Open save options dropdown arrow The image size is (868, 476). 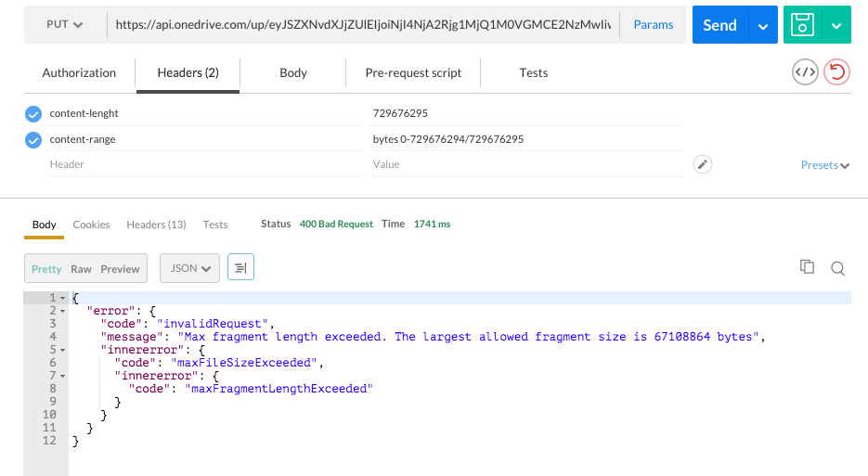coord(836,26)
